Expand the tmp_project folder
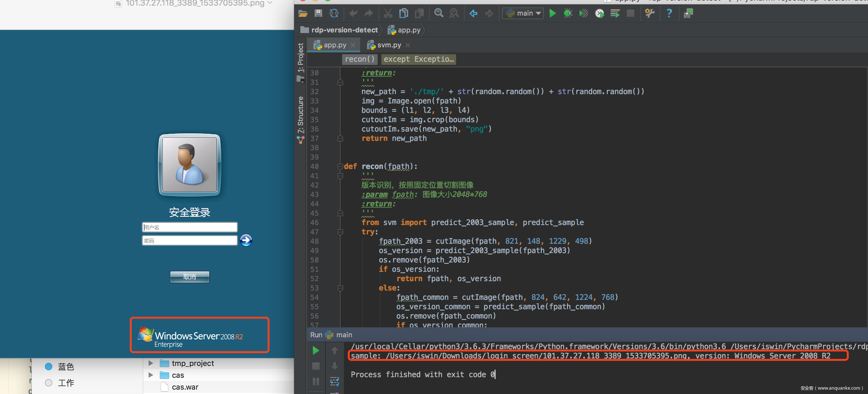This screenshot has width=868, height=394. pyautogui.click(x=151, y=363)
